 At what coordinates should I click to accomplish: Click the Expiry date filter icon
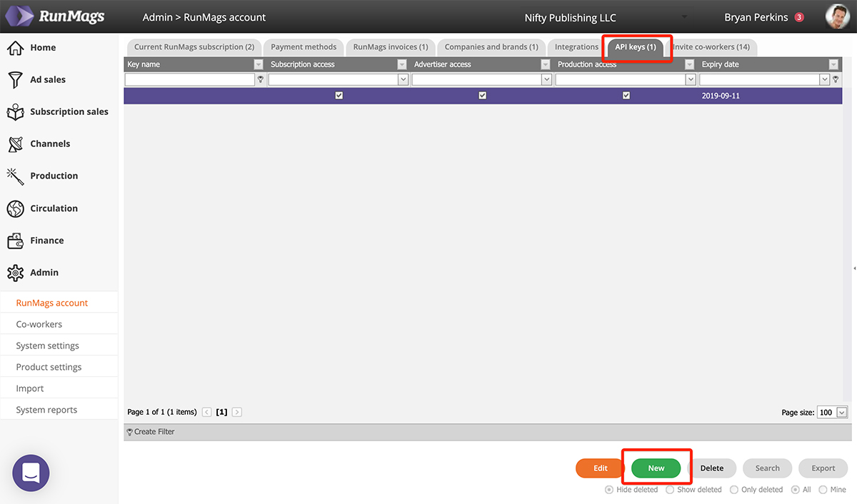[835, 80]
